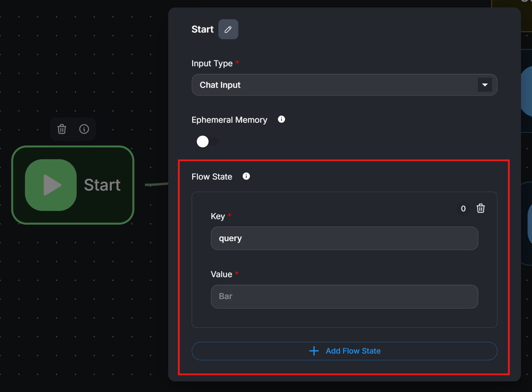Screen dimensions: 532x392
Task: Focus the Key field containing query
Action: click(344, 238)
